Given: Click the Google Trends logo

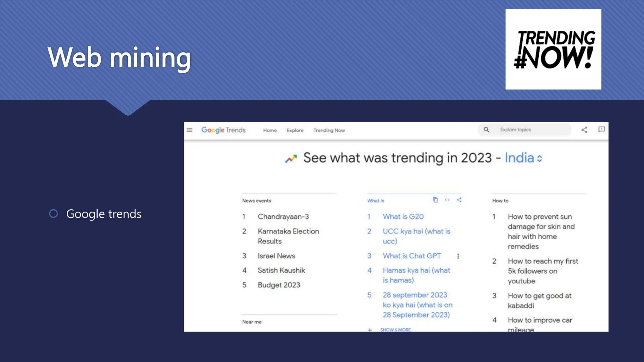Looking at the screenshot, I should click(223, 130).
